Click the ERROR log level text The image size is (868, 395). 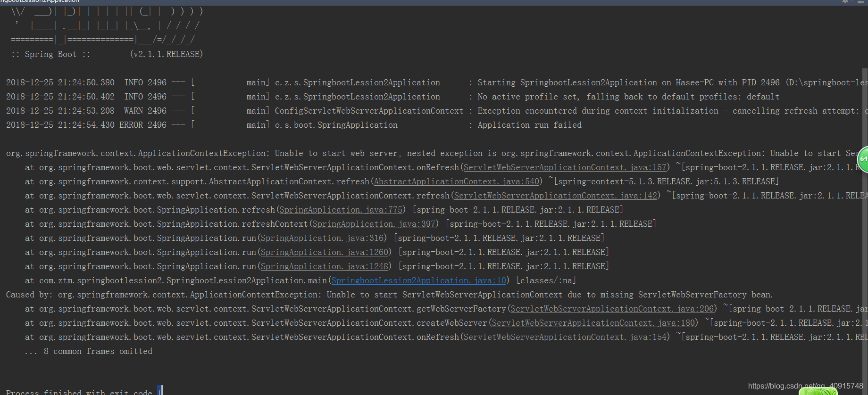coord(131,125)
